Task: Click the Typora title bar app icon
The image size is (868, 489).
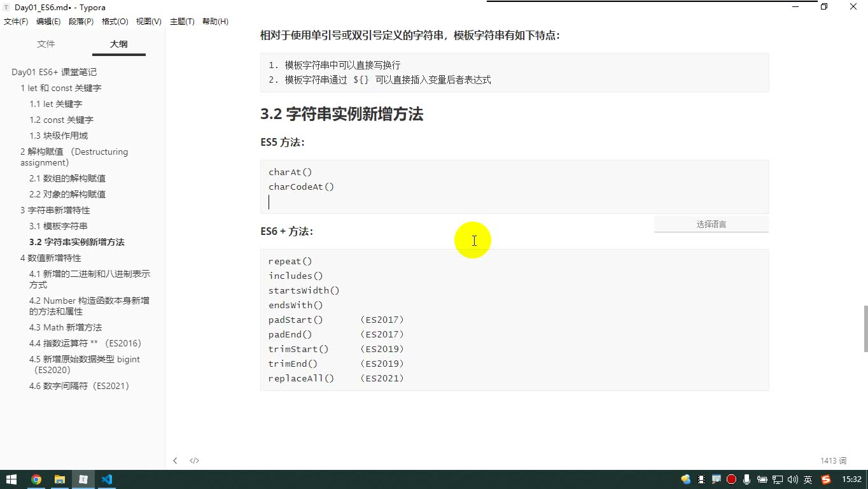Action: 6,7
